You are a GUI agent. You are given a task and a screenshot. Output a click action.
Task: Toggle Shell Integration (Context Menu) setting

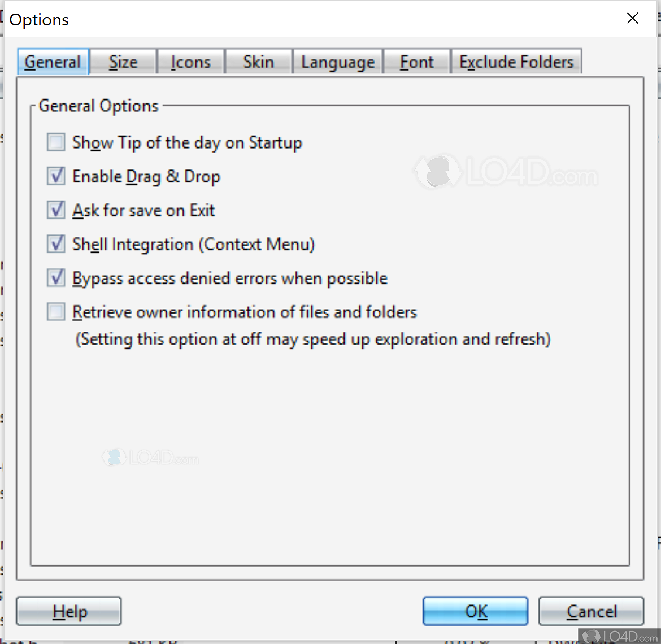tap(55, 244)
